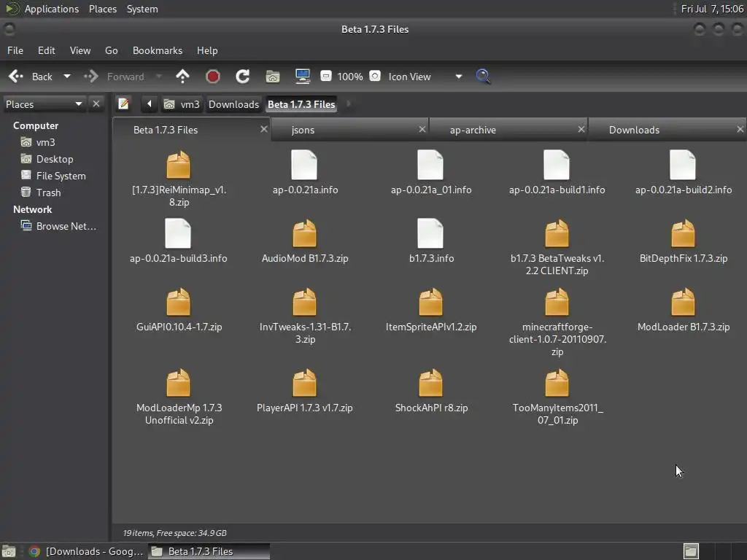This screenshot has height=560, width=747.
Task: Select ModLoaderMp 1.7.3 Unofficial v2.zip icon
Action: (179, 383)
